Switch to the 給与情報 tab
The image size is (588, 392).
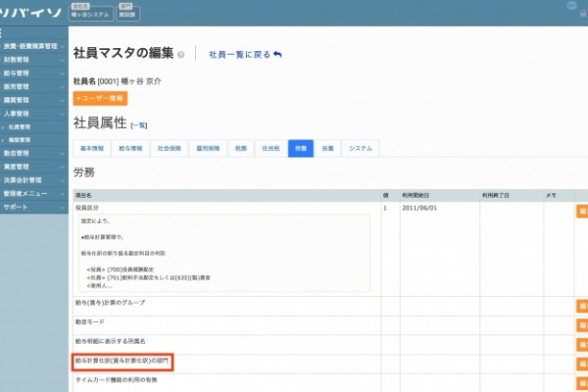[x=130, y=148]
